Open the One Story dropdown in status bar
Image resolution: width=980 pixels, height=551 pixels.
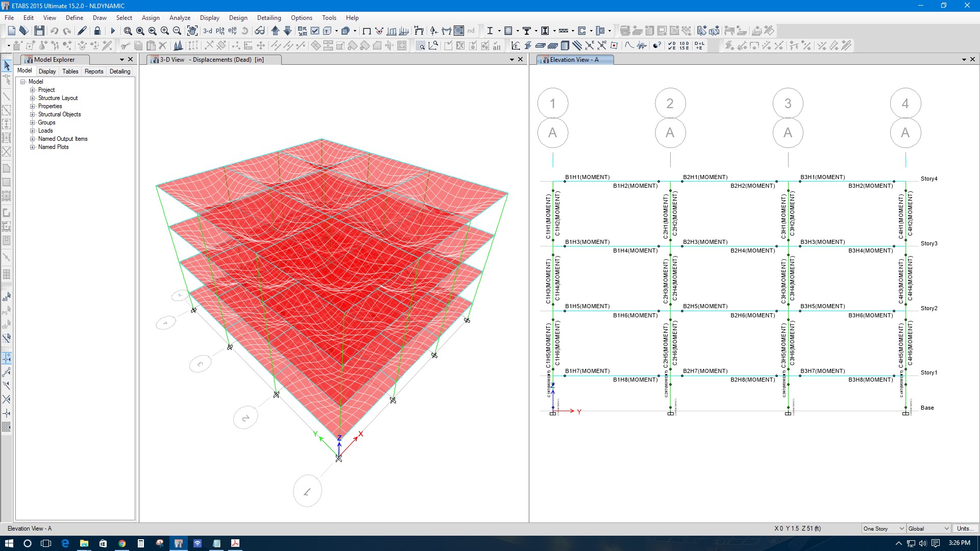pos(902,528)
